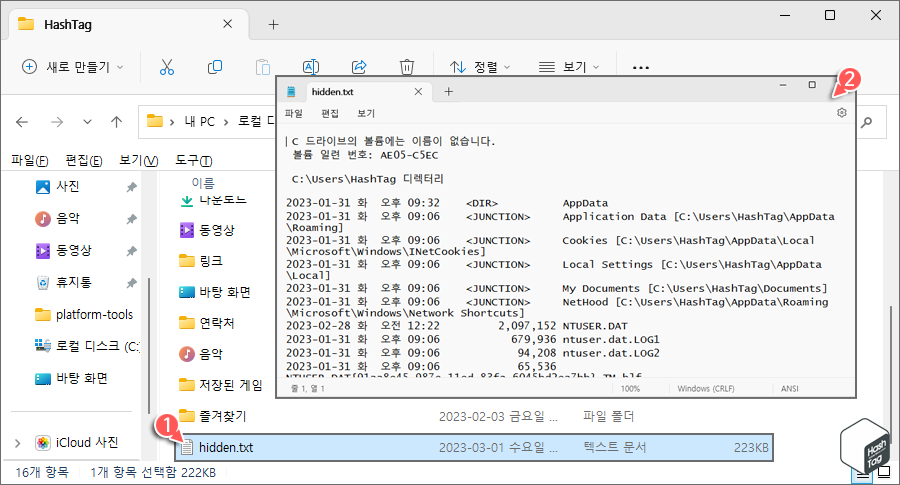Open Explorer 편집(E) menu
Viewport: 900px width, 485px height.
84,161
